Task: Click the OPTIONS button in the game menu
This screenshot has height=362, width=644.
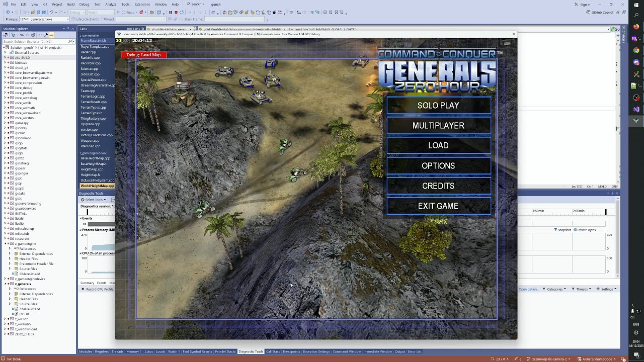Action: (x=438, y=166)
